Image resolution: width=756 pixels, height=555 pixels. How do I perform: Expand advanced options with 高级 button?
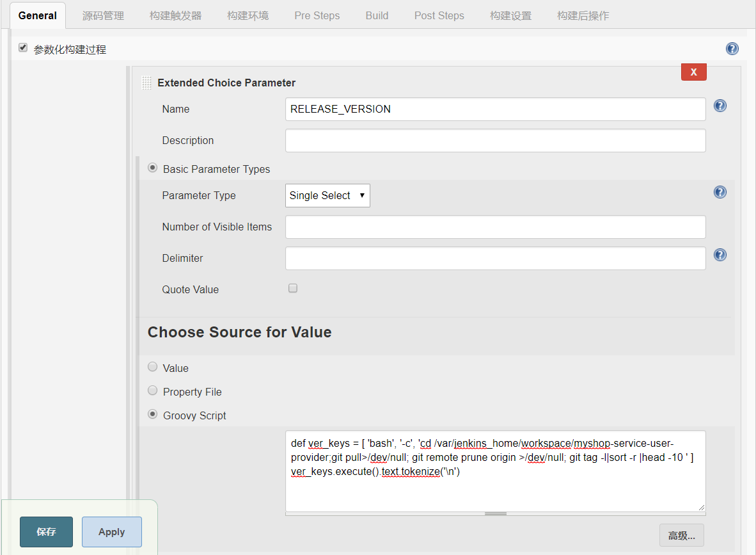click(681, 536)
